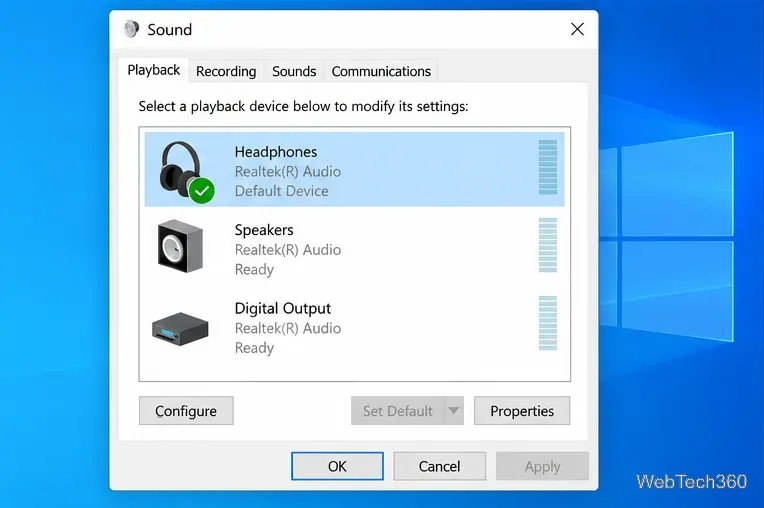Click the Digital Output level meter
This screenshot has width=764, height=508.
pyautogui.click(x=548, y=323)
